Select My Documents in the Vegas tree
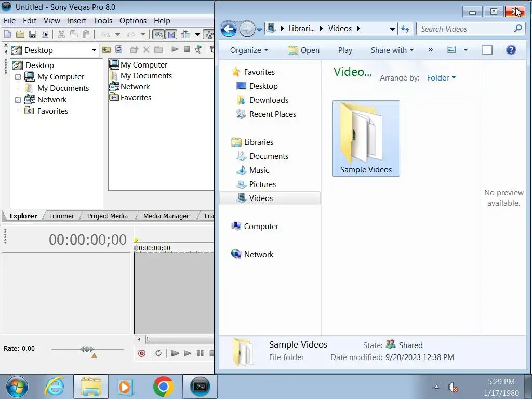Viewport: 532px width, 399px height. (x=63, y=88)
